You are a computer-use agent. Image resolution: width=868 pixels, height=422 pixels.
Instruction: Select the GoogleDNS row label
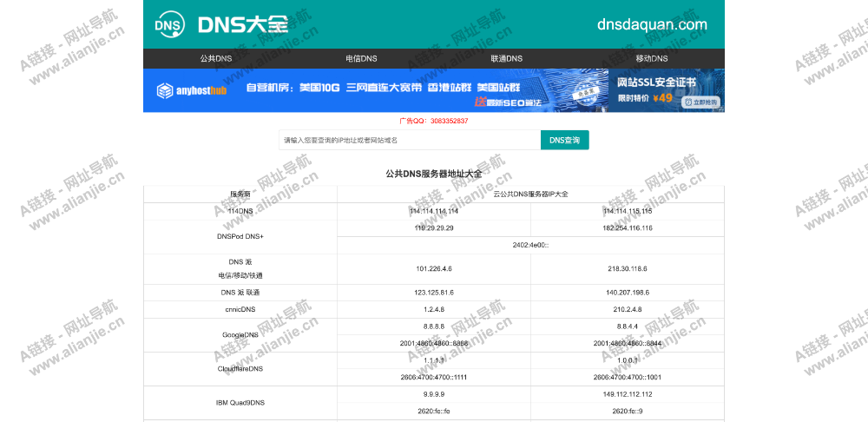point(240,335)
